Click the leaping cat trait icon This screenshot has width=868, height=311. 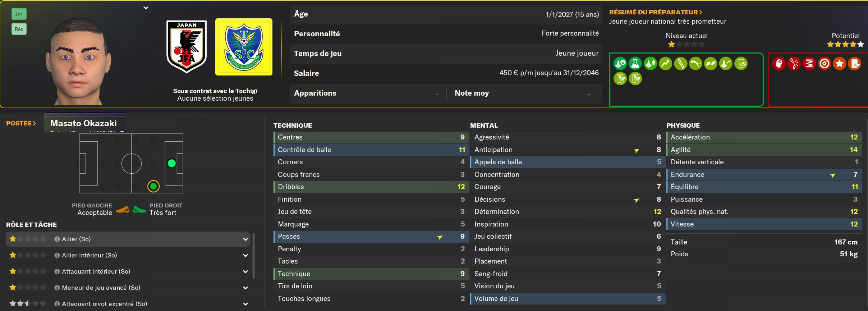pos(695,64)
